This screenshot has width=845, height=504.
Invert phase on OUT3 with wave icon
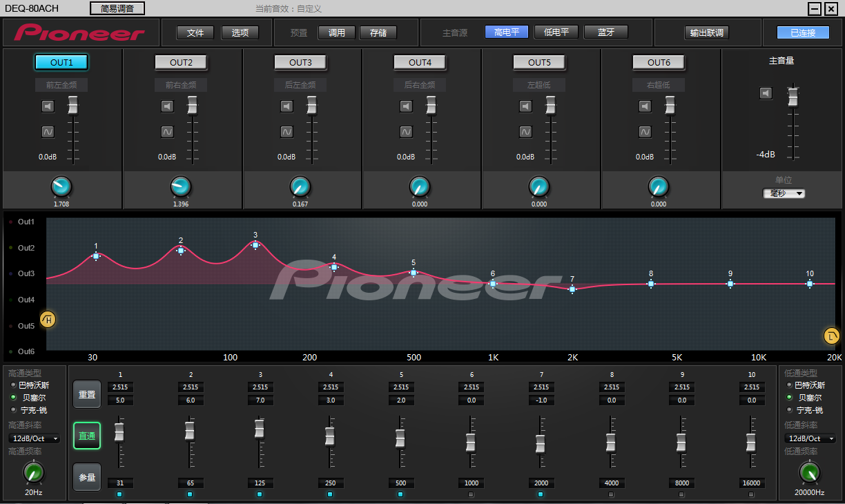click(x=286, y=131)
